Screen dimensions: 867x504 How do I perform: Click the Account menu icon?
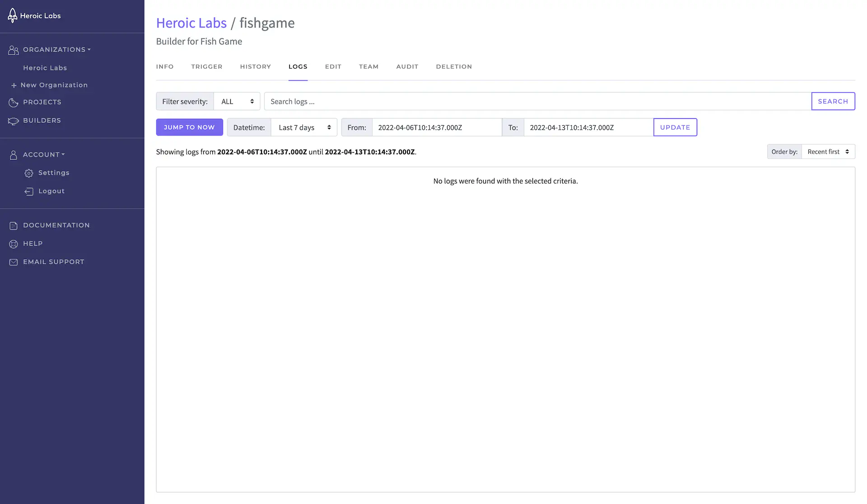pyautogui.click(x=13, y=155)
